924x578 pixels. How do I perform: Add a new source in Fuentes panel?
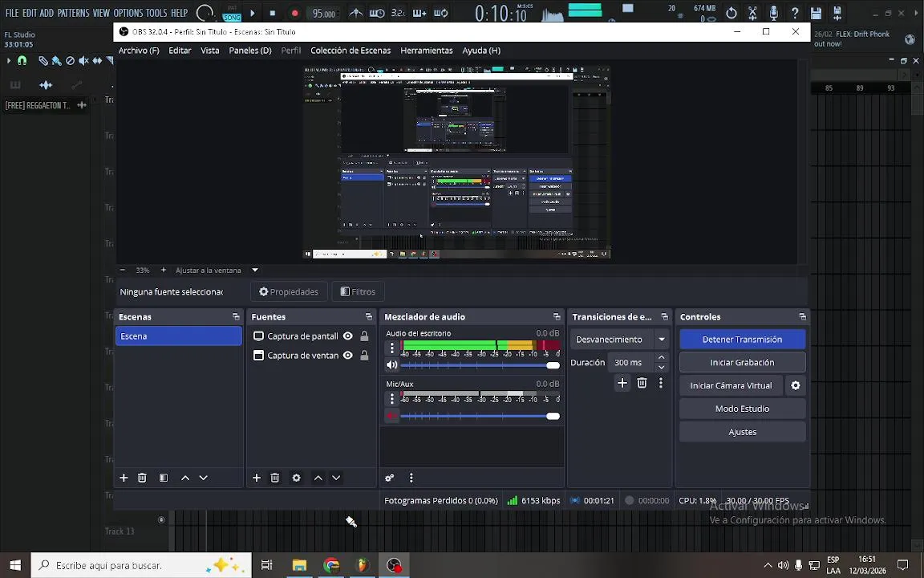click(x=257, y=478)
